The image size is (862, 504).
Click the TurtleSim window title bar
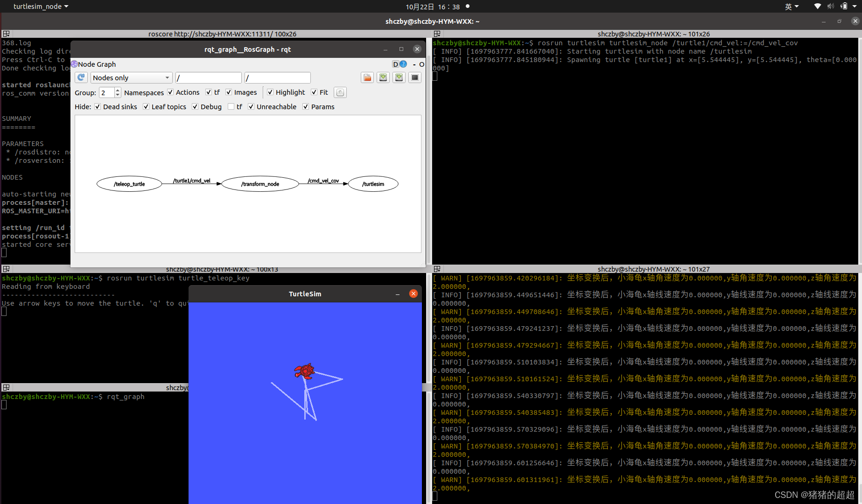305,294
